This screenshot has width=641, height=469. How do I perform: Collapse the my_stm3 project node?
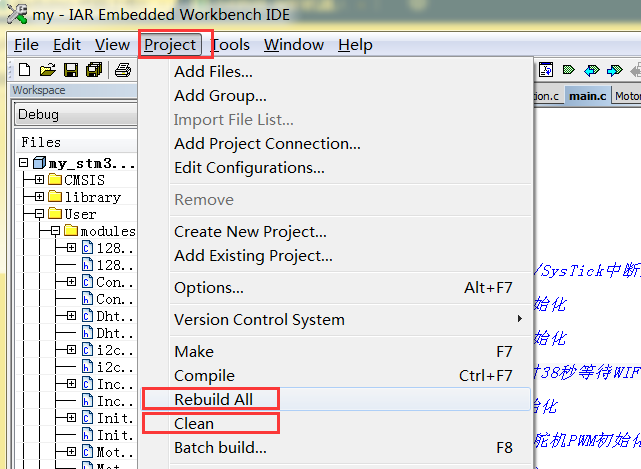(x=24, y=163)
